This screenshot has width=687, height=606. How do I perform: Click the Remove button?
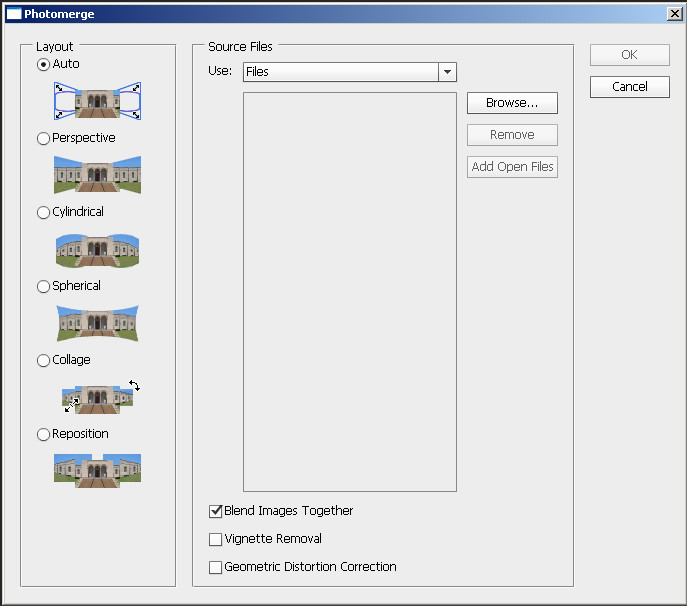point(512,135)
